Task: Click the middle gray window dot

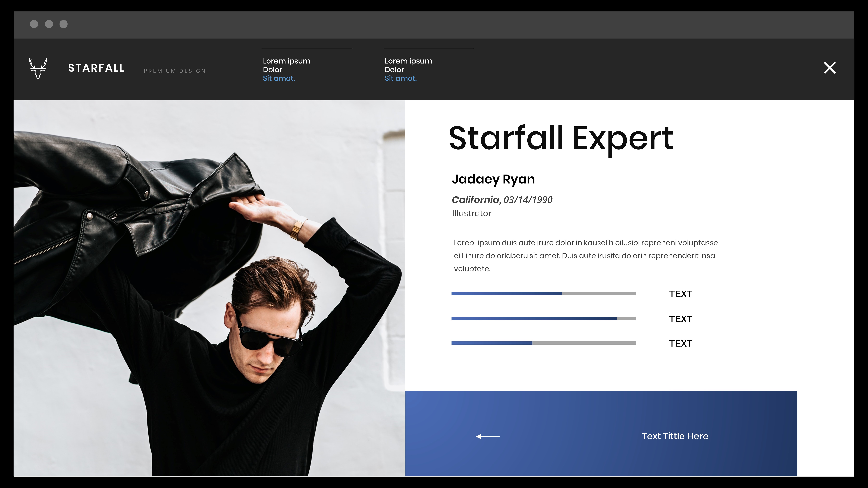Action: point(49,24)
